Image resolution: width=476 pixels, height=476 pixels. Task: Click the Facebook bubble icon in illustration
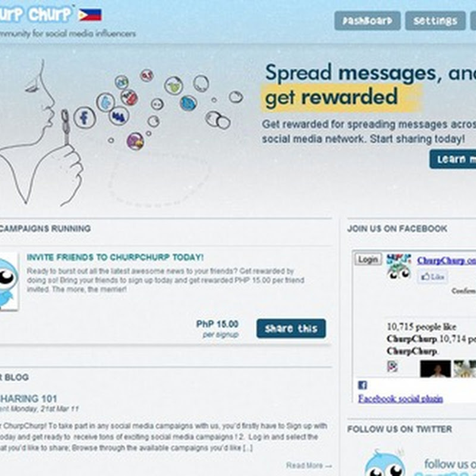click(x=84, y=117)
